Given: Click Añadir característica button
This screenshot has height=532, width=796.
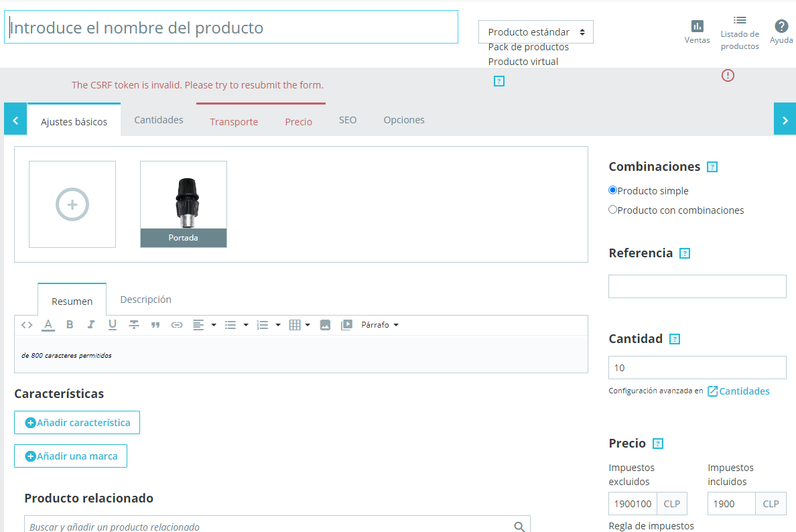Looking at the screenshot, I should point(77,422).
